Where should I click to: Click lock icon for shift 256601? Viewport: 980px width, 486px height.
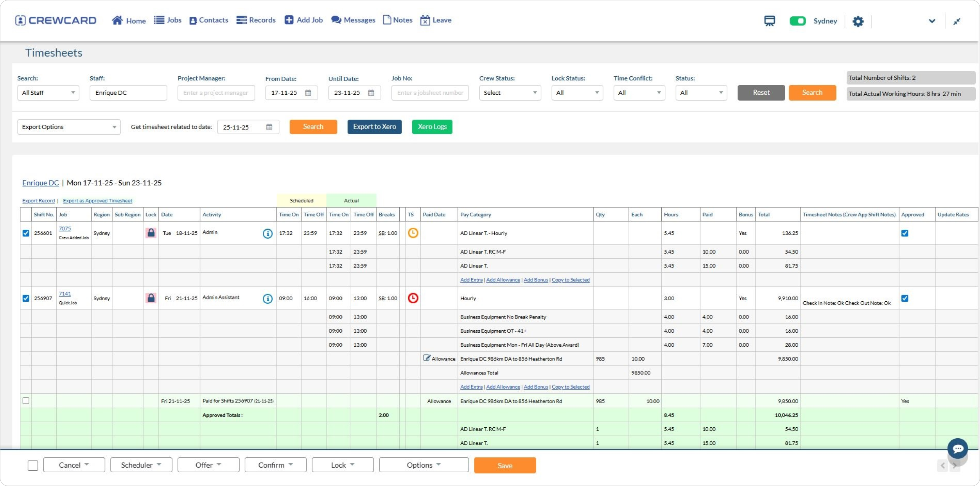point(151,233)
